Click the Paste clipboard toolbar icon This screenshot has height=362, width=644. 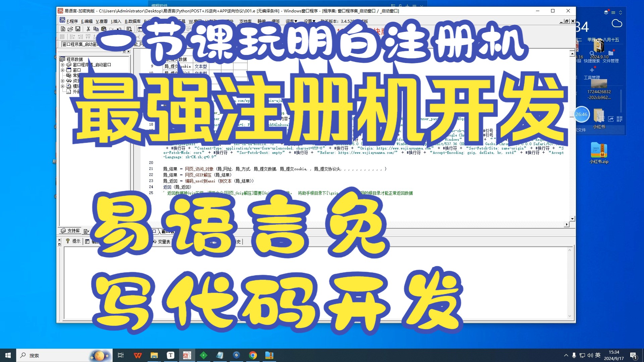[x=104, y=29]
